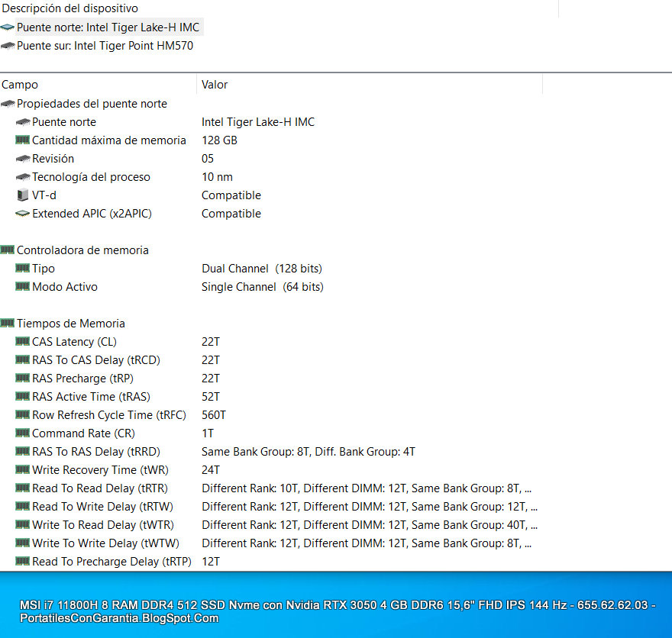Image resolution: width=672 pixels, height=638 pixels.
Task: Click the Modo Activo field label
Action: tap(65, 287)
